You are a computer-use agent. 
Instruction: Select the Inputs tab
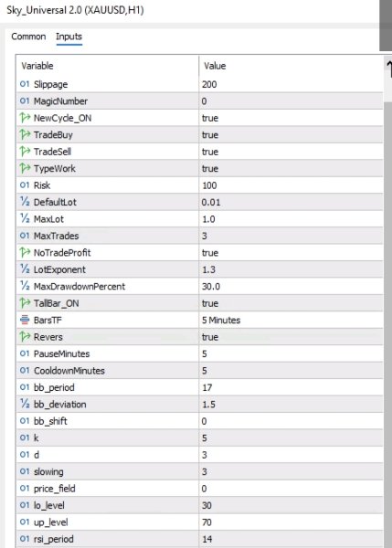(69, 37)
